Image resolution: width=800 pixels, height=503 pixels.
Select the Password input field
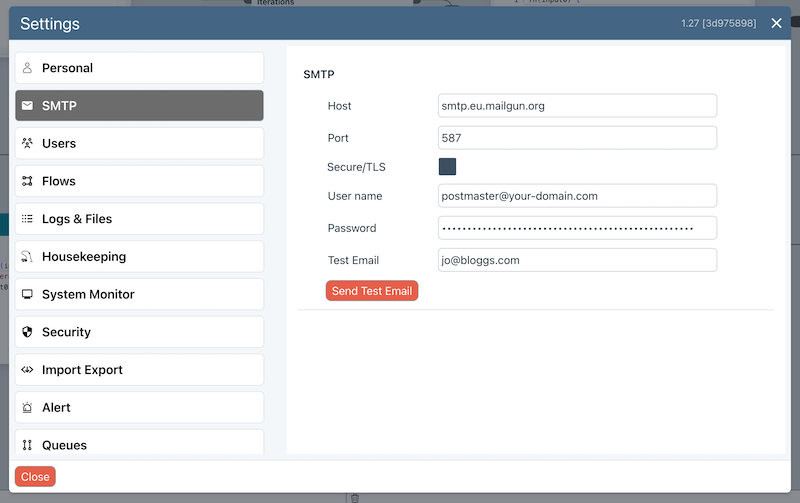pos(577,228)
